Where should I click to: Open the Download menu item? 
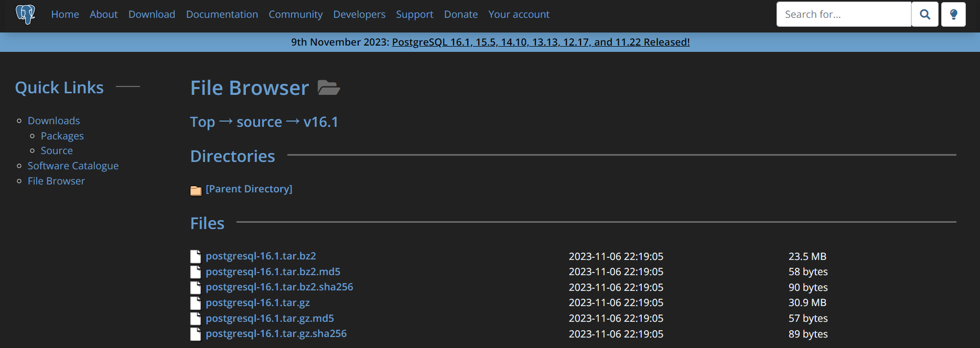pos(152,14)
